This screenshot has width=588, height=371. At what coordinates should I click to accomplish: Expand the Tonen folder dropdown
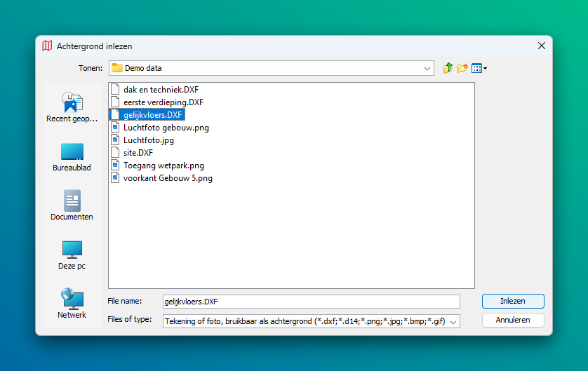point(428,68)
